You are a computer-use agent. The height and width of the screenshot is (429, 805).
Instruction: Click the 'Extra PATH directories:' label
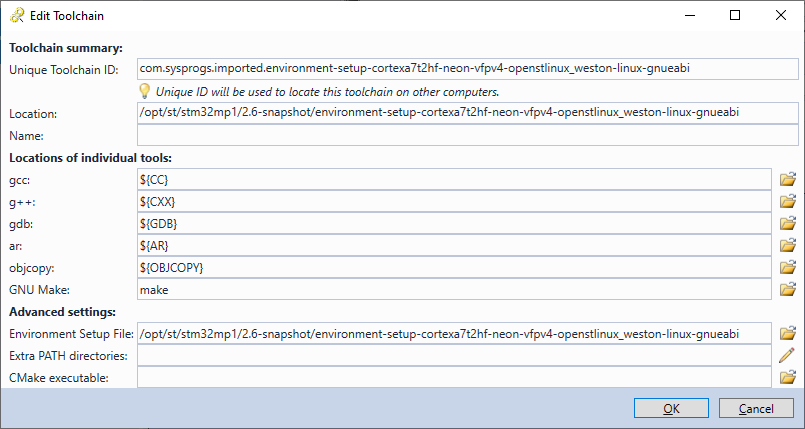[x=68, y=356]
